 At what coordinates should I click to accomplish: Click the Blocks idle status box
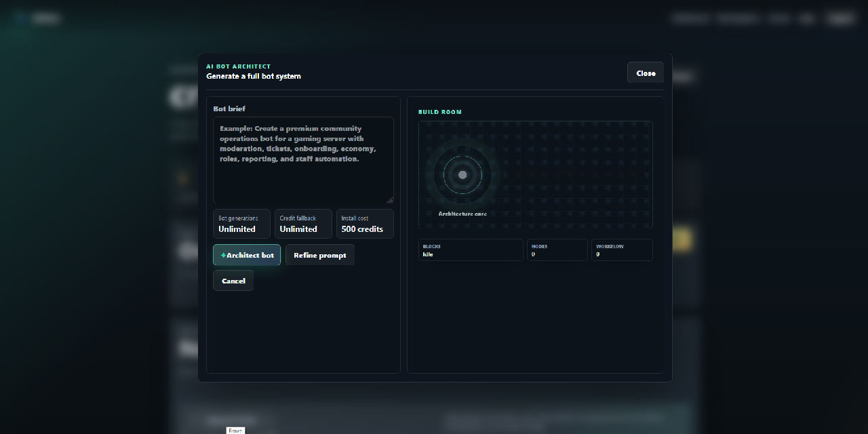[x=471, y=250]
